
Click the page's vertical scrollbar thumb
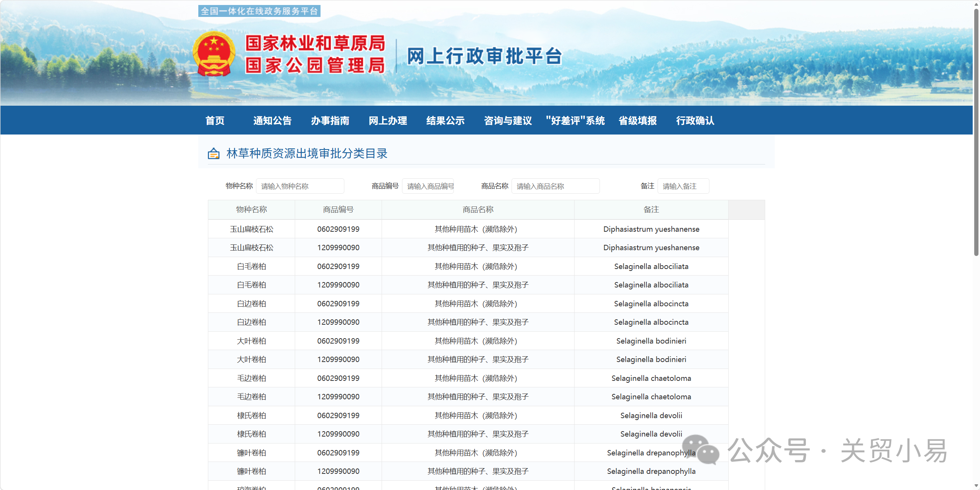976,132
